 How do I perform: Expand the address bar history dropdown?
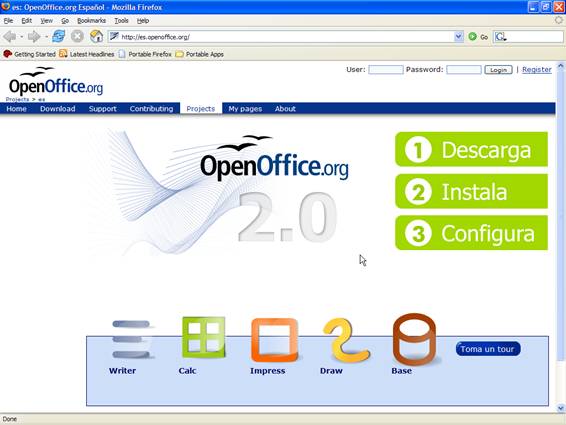pyautogui.click(x=458, y=36)
